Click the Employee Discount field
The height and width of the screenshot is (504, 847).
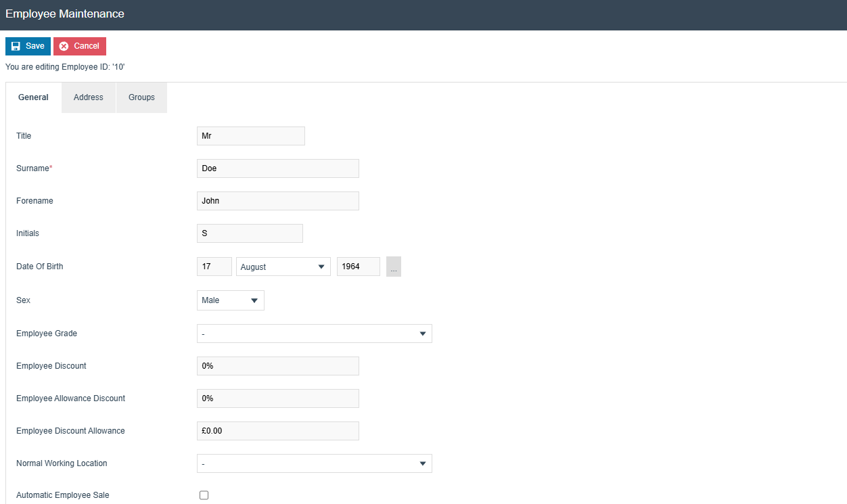278,366
